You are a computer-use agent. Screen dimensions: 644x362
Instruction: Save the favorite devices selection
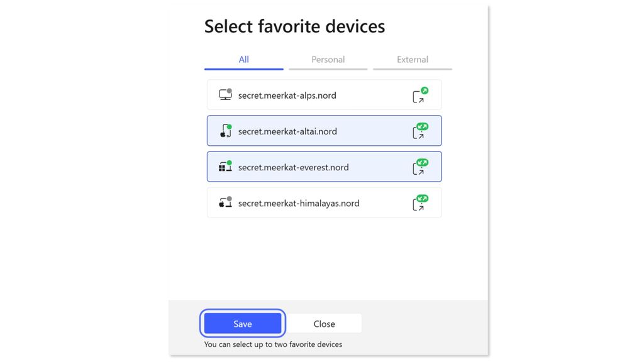(243, 324)
